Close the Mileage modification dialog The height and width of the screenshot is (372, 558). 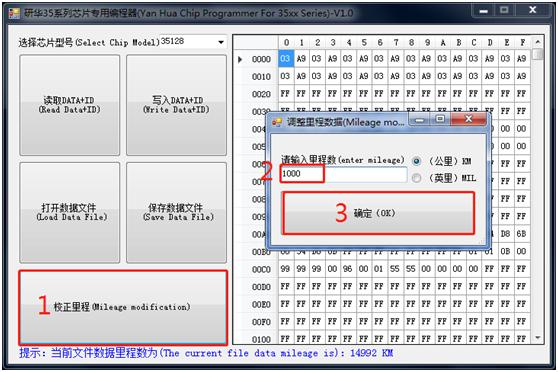469,119
